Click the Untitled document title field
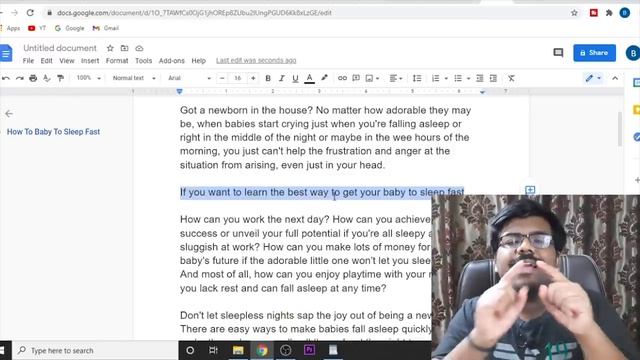Image resolution: width=640 pixels, height=360 pixels. [60, 48]
